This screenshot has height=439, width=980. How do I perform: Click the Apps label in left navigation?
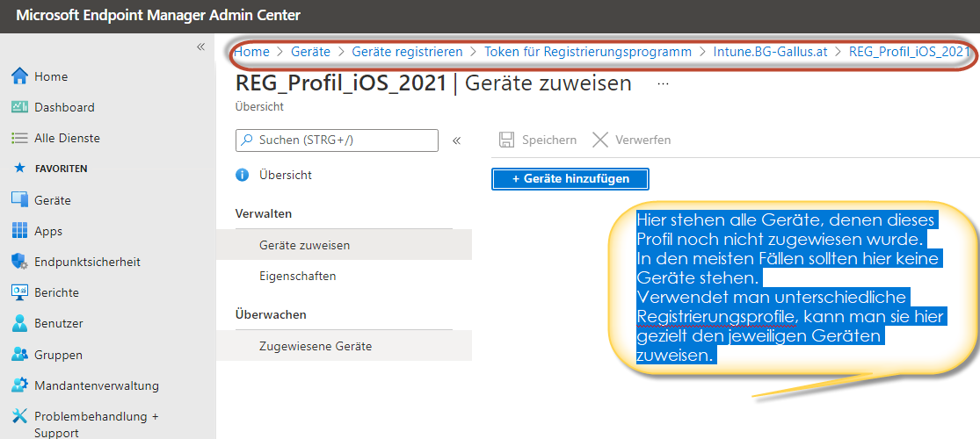[48, 231]
